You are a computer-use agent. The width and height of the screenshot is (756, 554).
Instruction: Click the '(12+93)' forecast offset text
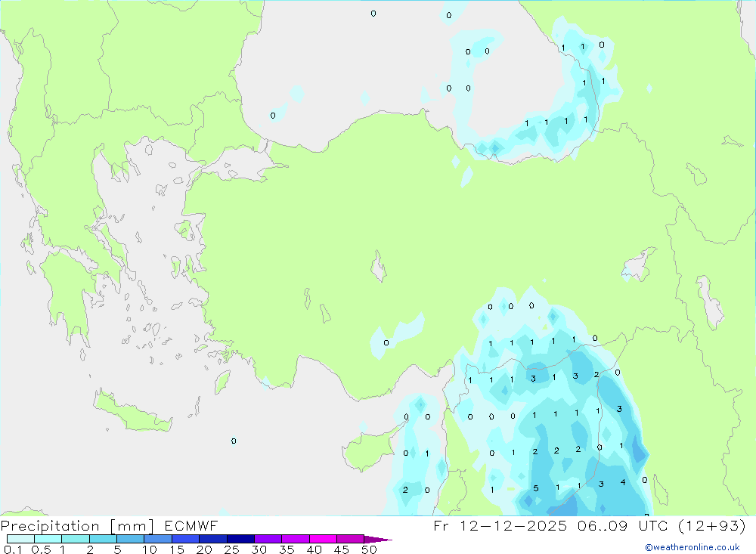pyautogui.click(x=711, y=525)
